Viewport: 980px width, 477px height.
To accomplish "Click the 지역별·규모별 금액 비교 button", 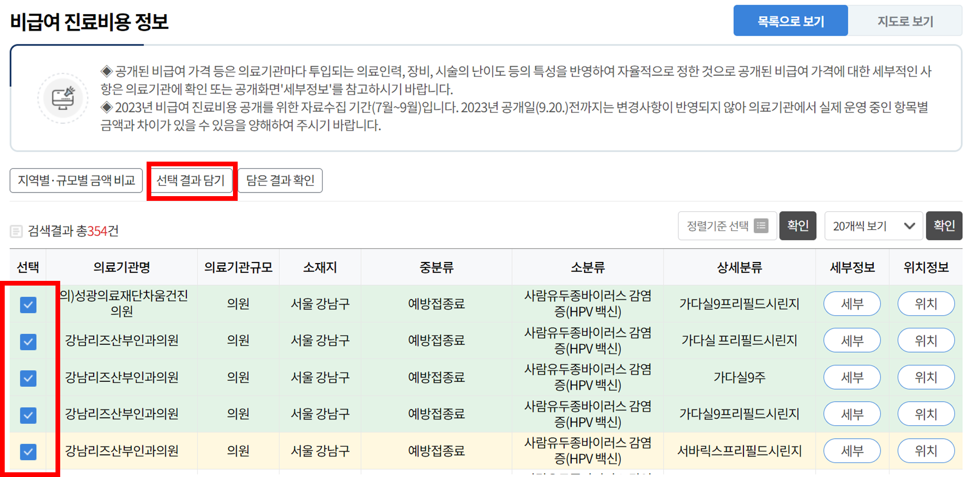I will (x=75, y=180).
